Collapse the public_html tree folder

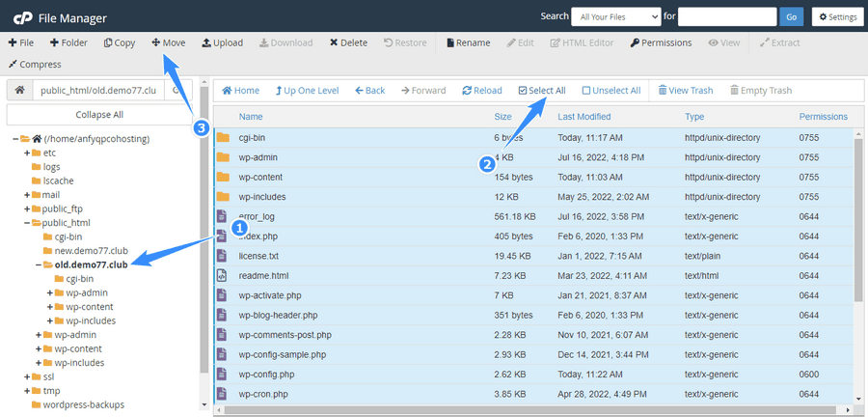pyautogui.click(x=27, y=223)
